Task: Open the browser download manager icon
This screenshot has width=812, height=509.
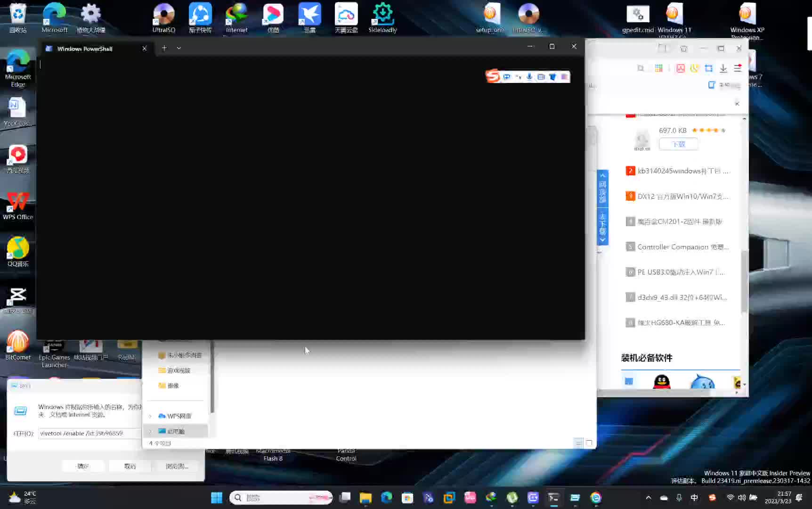Action: coord(723,68)
